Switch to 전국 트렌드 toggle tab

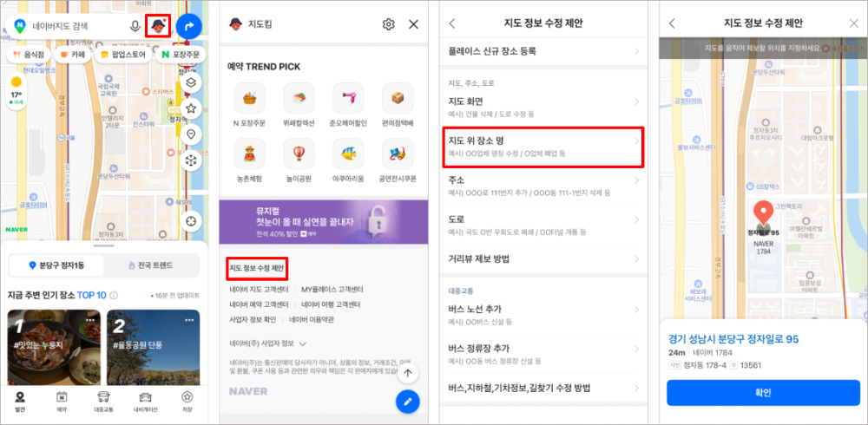point(151,265)
